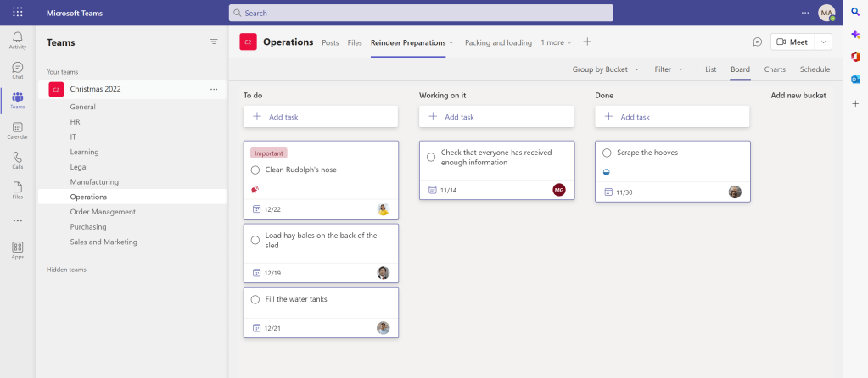This screenshot has height=378, width=868.
Task: Mark Scrape the hooves task complete
Action: [607, 153]
